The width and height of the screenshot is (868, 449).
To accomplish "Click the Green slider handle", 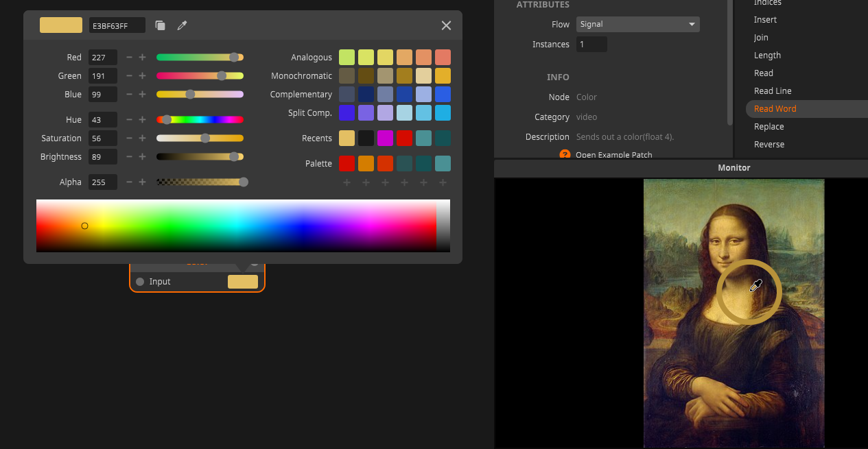I will pos(222,76).
